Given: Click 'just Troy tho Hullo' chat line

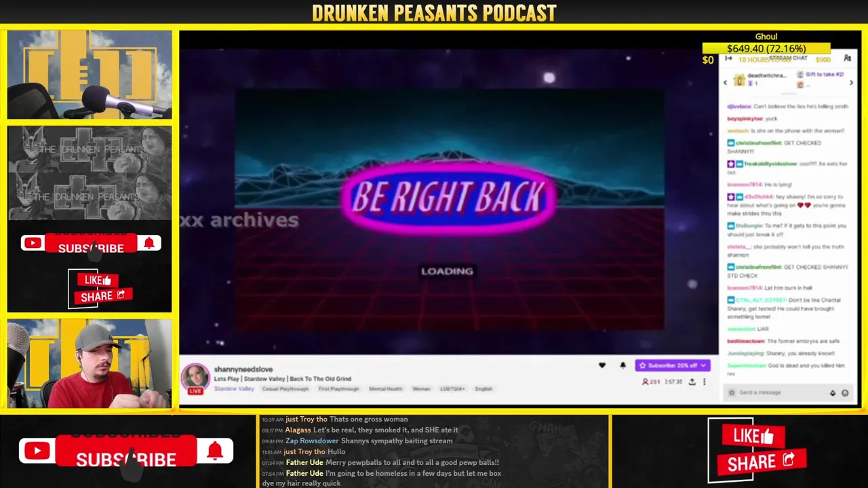Looking at the screenshot, I should [x=304, y=452].
